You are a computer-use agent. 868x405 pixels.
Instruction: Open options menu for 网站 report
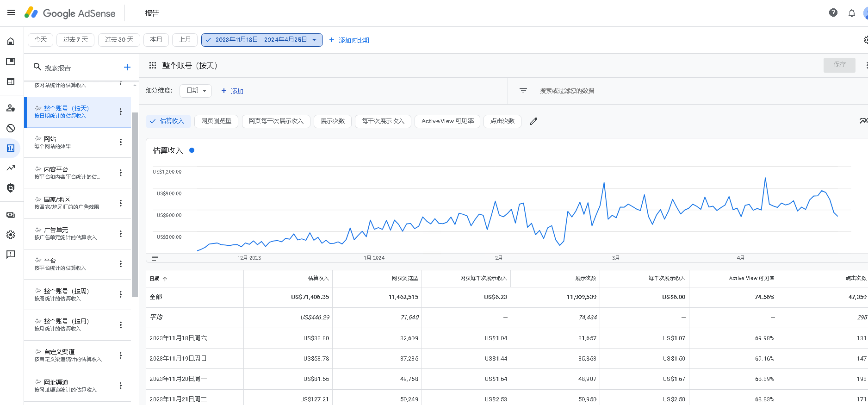(121, 142)
